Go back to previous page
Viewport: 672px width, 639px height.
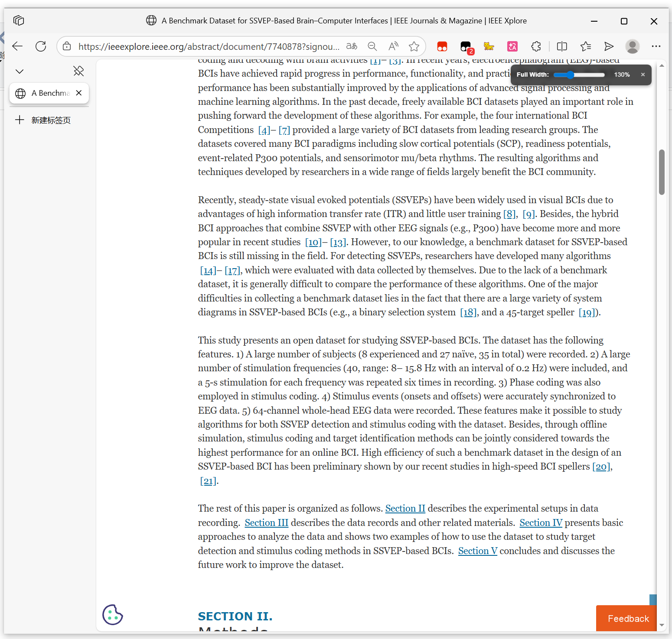coord(17,46)
